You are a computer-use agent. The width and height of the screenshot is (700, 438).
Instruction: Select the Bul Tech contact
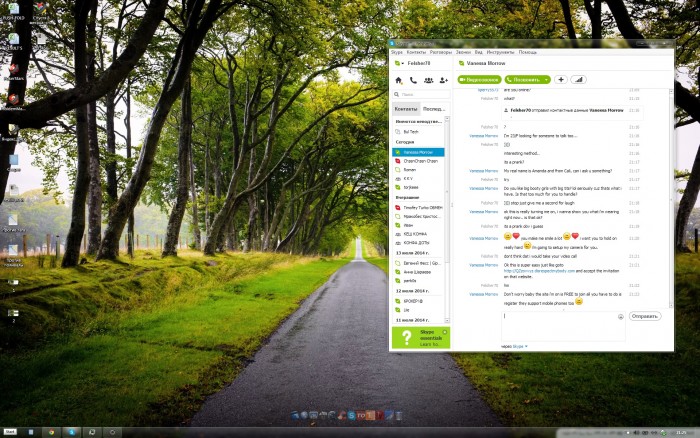coord(418,132)
